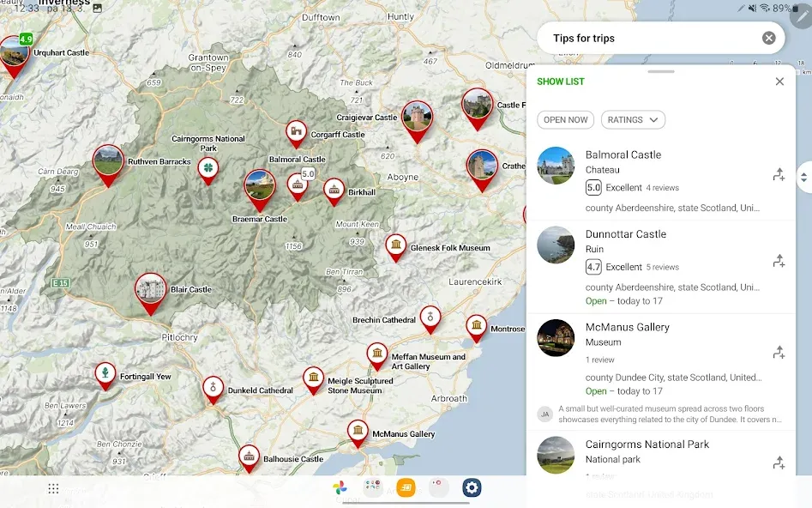Click the Cairngorms National Park clover pin
Viewport: 812px width, 508px height.
(x=208, y=170)
